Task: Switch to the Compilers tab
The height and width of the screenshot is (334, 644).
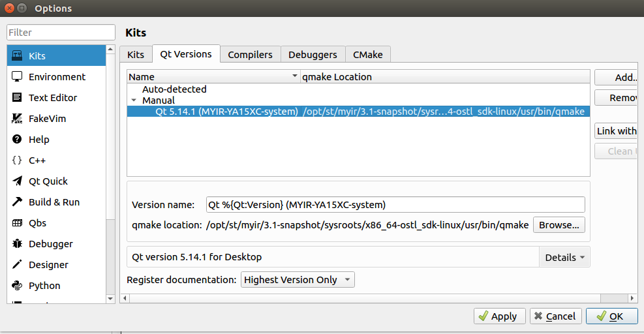Action: [251, 55]
